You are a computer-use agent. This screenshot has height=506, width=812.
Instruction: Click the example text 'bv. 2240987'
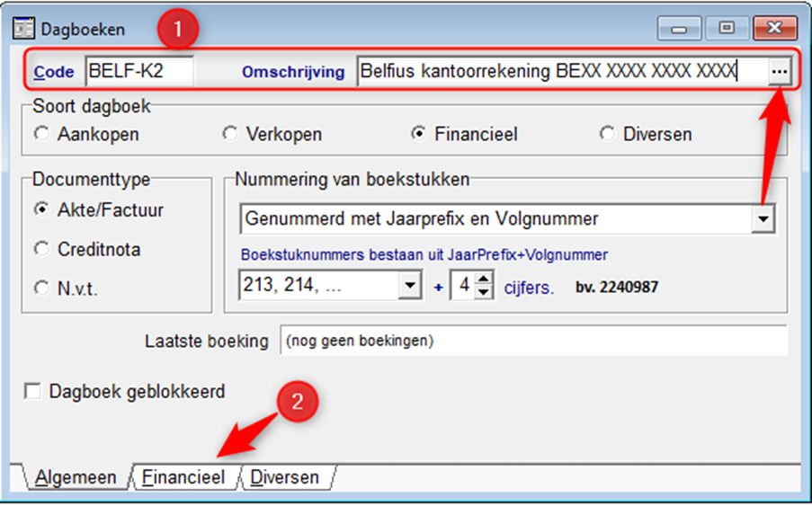(617, 287)
